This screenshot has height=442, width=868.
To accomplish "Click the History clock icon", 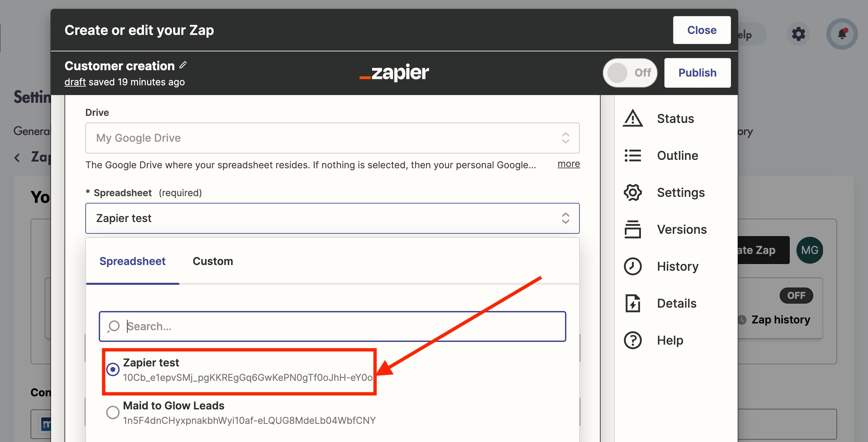I will coord(633,266).
